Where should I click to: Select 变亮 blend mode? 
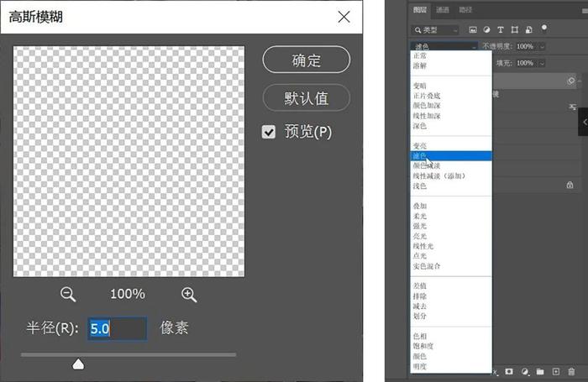point(420,146)
